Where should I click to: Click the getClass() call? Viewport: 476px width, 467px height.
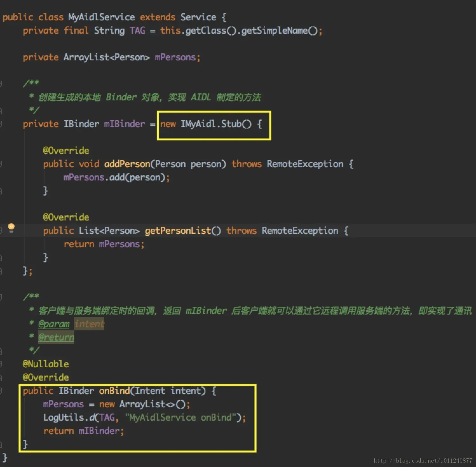[x=211, y=30]
